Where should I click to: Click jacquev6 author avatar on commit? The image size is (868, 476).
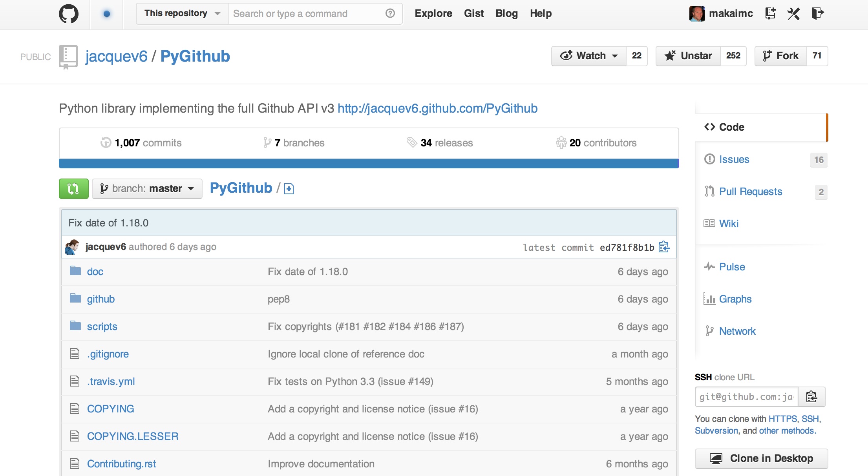(72, 247)
